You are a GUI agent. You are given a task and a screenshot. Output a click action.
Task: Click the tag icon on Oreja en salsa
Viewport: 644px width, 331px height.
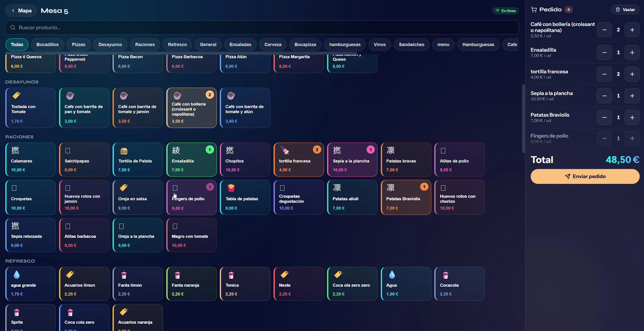point(124,188)
